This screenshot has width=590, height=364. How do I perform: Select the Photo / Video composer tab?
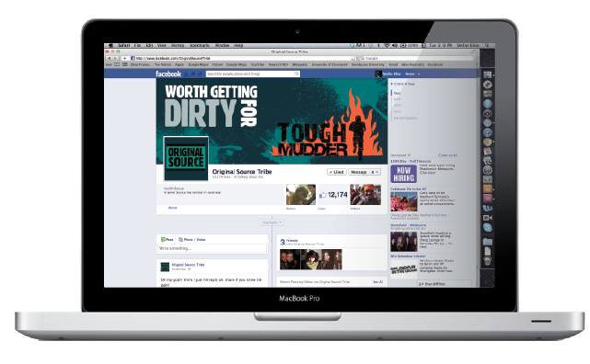192,239
